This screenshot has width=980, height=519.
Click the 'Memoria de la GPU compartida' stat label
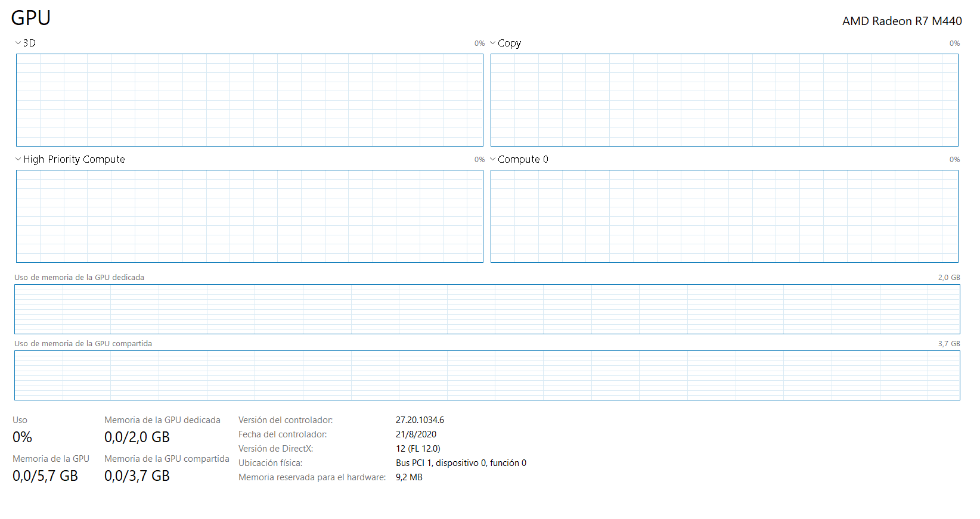tap(167, 459)
